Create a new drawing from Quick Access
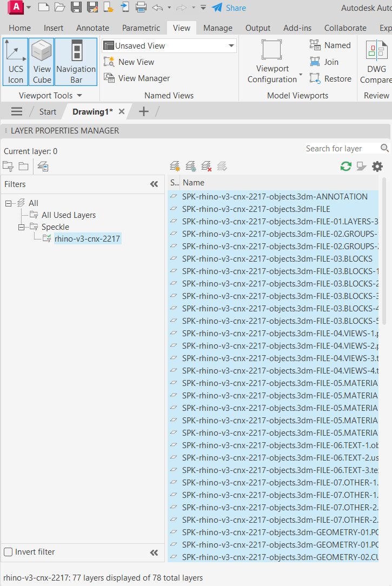 click(44, 7)
